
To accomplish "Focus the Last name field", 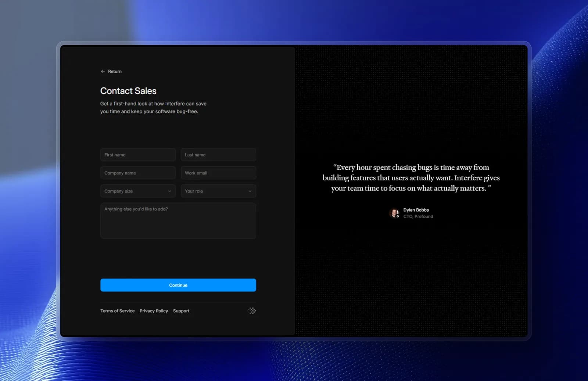I will pyautogui.click(x=218, y=155).
